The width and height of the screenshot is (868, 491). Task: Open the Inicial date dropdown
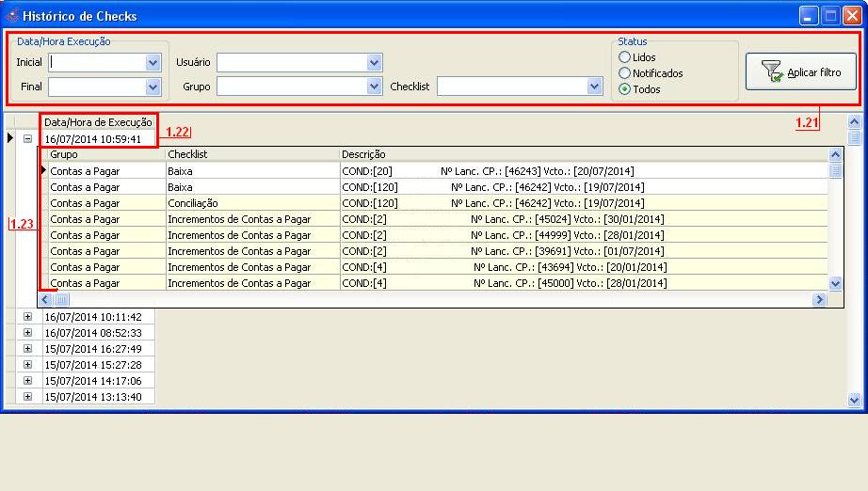click(x=153, y=63)
